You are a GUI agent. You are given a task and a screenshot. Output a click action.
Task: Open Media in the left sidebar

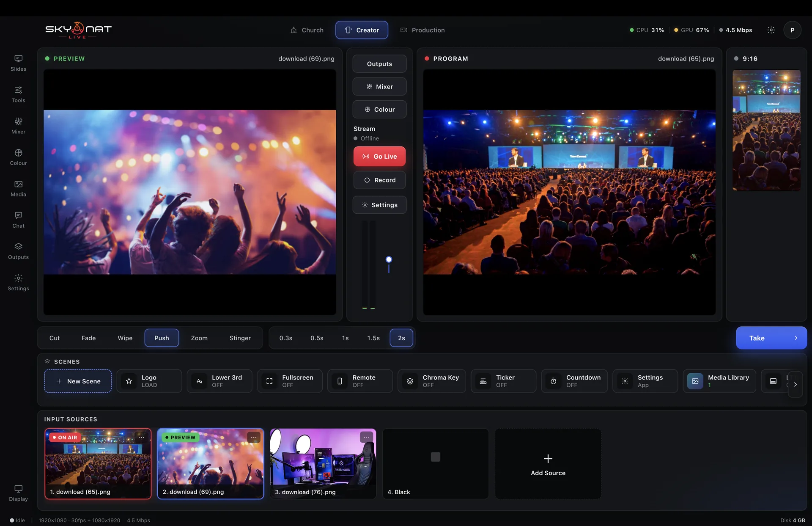18,188
